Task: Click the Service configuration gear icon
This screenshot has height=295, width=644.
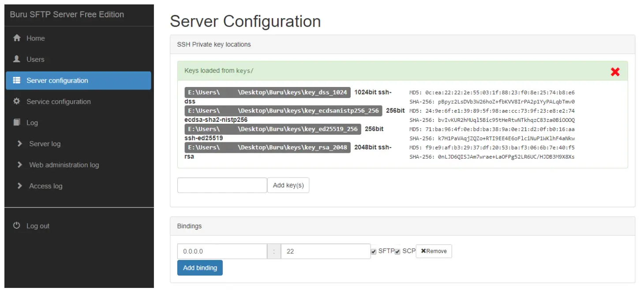Action: click(17, 102)
